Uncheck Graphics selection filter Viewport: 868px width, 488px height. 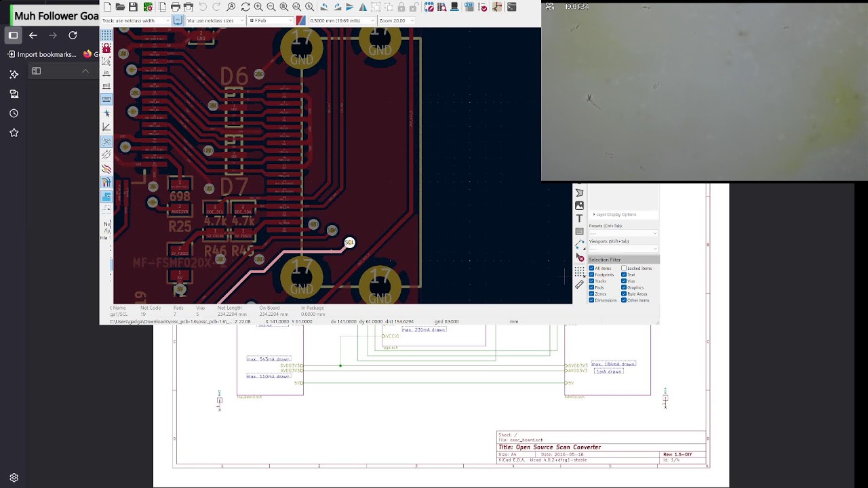pyautogui.click(x=624, y=287)
